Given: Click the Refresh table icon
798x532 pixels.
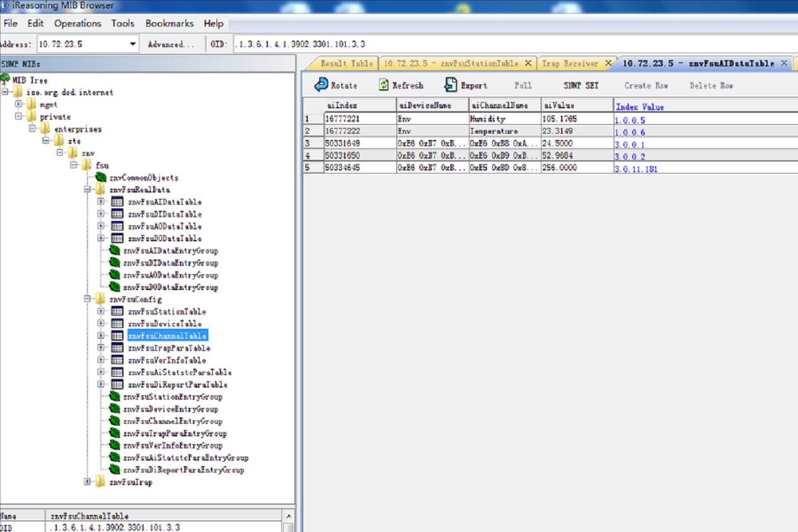Looking at the screenshot, I should click(x=384, y=85).
